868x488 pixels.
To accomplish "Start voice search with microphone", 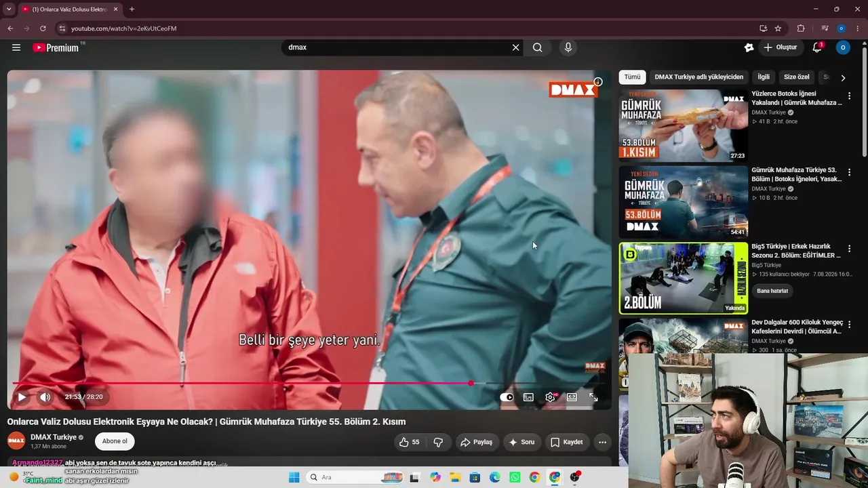I will 568,47.
